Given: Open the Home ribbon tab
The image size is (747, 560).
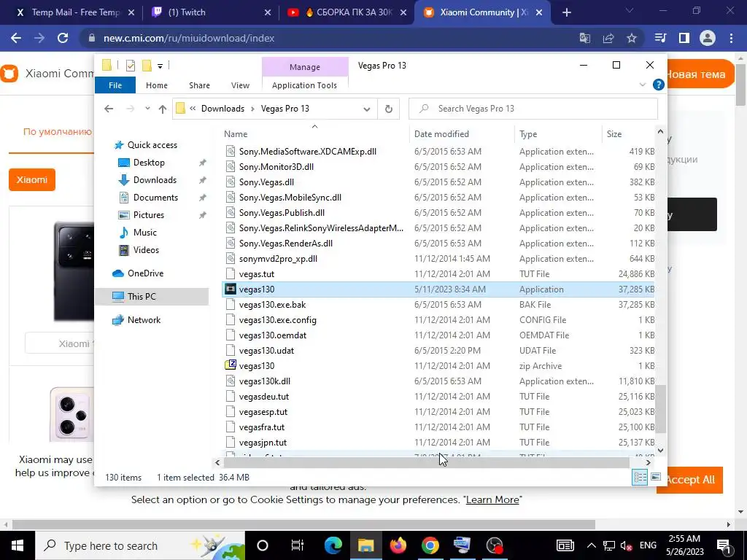Looking at the screenshot, I should coord(157,85).
